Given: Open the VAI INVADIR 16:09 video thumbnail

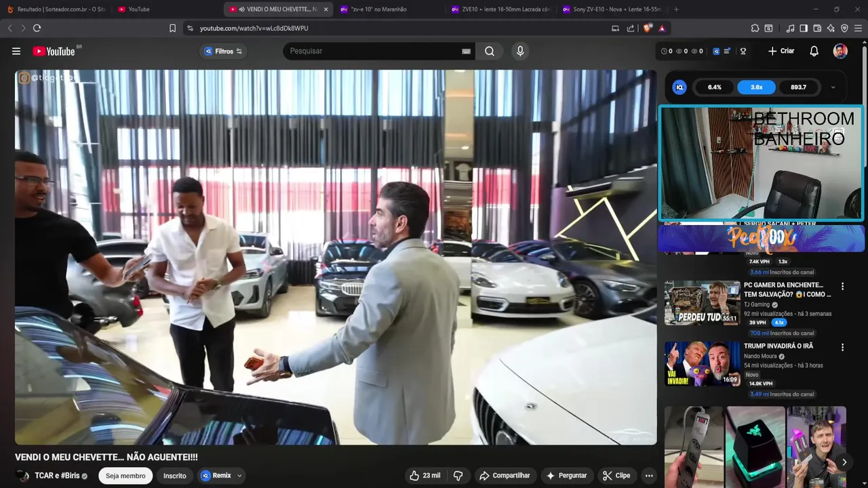Looking at the screenshot, I should click(x=702, y=364).
